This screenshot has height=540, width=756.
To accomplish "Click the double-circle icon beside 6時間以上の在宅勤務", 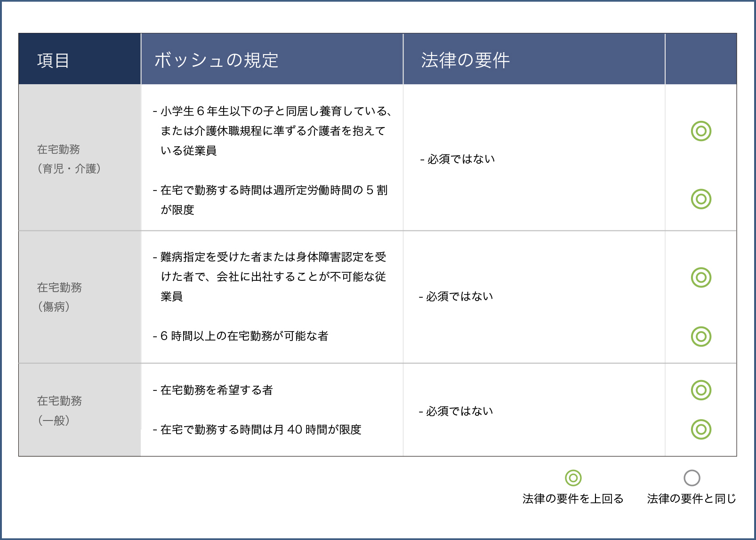I will [x=701, y=336].
